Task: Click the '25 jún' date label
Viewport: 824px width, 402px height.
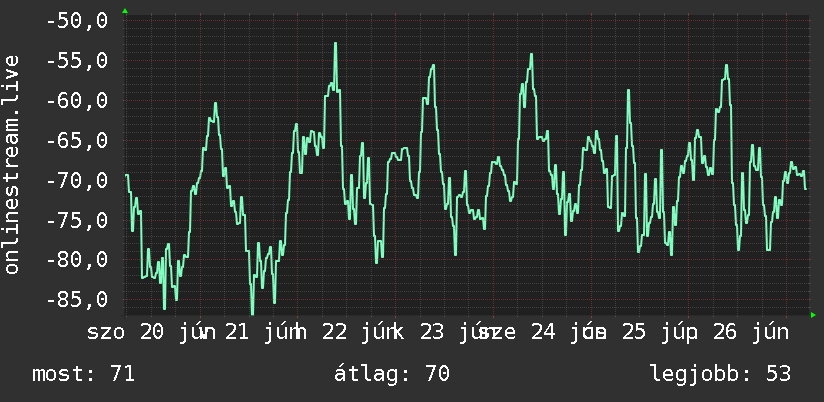Action: (x=660, y=332)
